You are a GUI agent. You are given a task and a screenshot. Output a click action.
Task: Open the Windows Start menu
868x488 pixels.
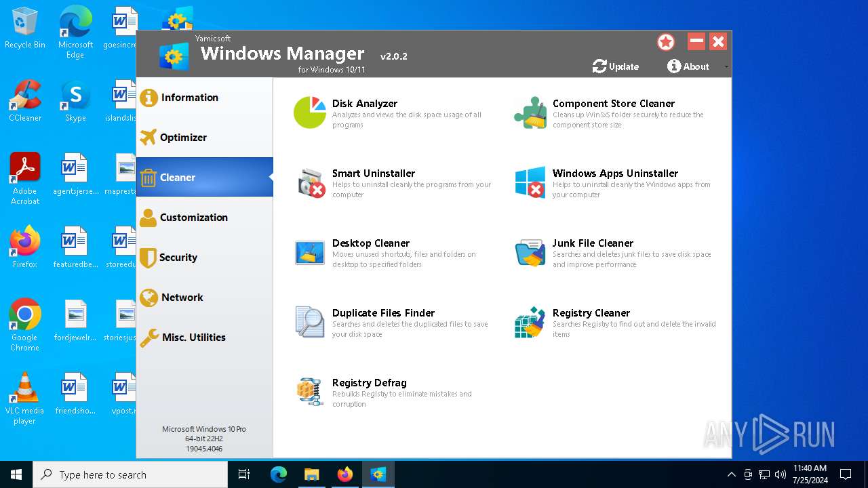(x=16, y=474)
